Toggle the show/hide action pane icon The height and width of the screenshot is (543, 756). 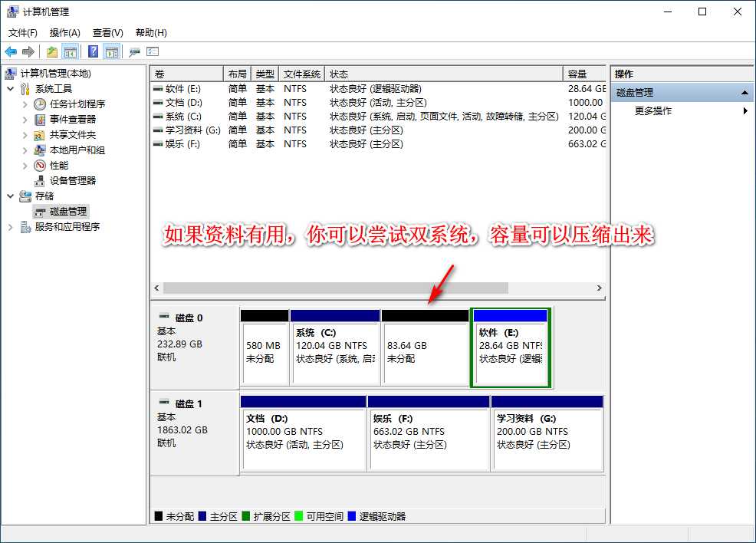[x=111, y=51]
